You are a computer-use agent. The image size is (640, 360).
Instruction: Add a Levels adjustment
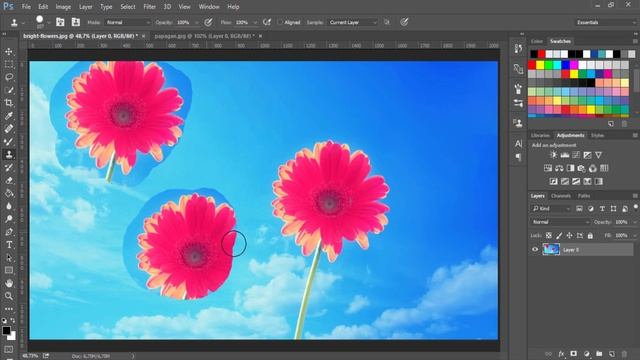click(565, 155)
